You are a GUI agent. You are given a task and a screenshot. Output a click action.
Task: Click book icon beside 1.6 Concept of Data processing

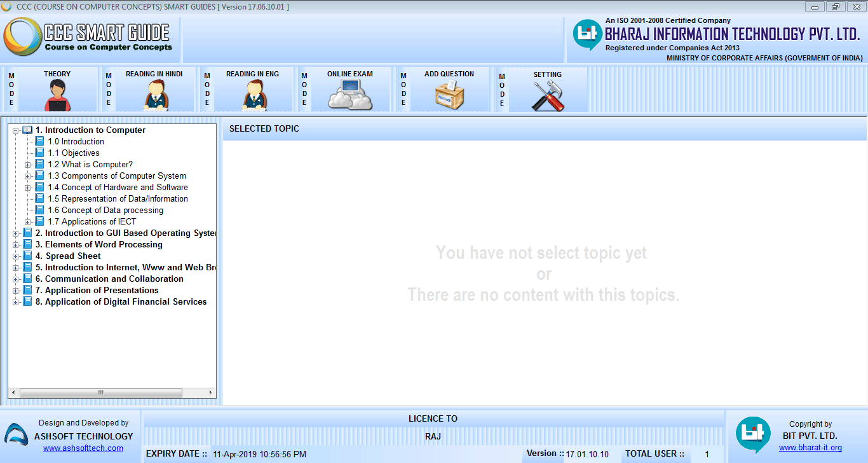(39, 210)
